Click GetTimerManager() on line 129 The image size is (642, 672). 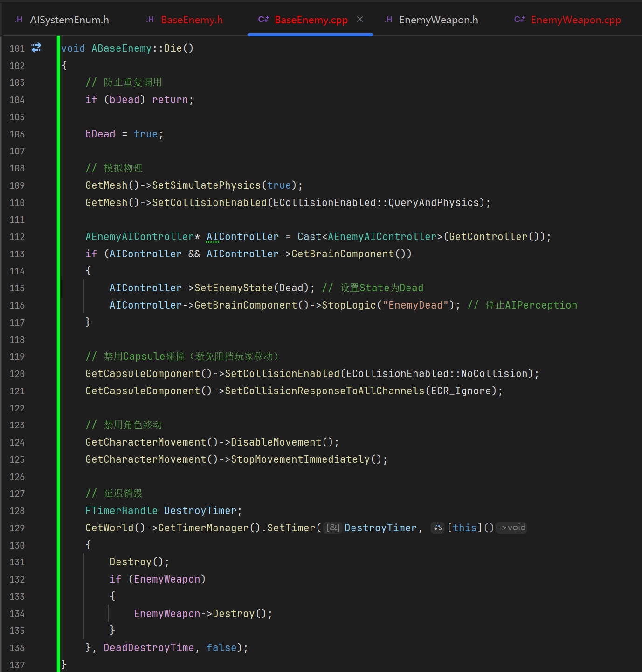pos(209,528)
